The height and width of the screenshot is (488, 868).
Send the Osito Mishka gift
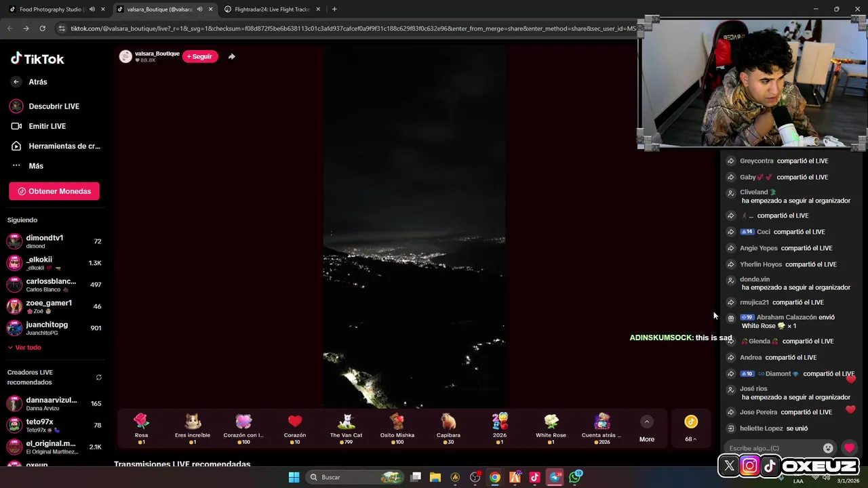click(x=397, y=429)
